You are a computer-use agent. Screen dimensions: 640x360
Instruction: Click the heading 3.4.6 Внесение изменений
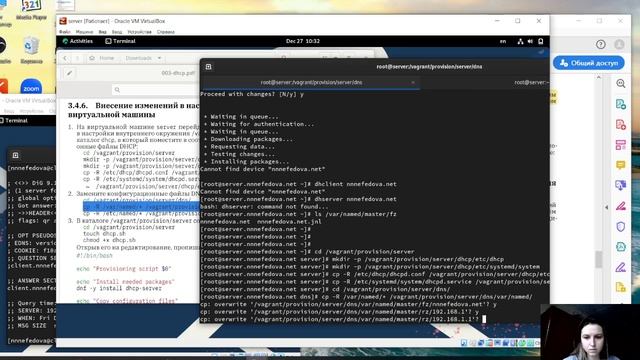133,110
